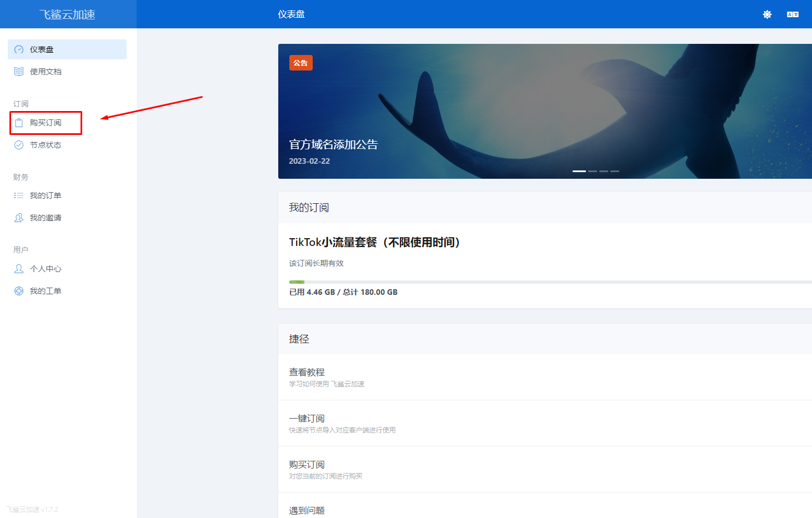The image size is (812, 518).
Task: Open 个人中心 in the sidebar
Action: pos(67,269)
